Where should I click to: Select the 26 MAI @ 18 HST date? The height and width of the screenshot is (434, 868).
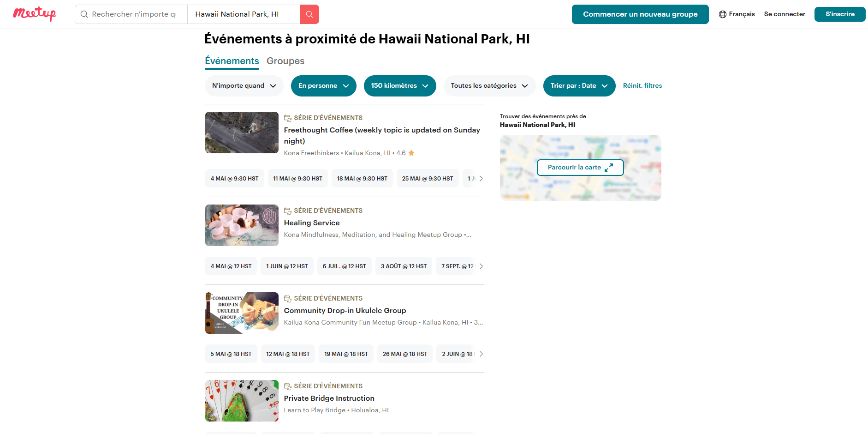tap(405, 354)
